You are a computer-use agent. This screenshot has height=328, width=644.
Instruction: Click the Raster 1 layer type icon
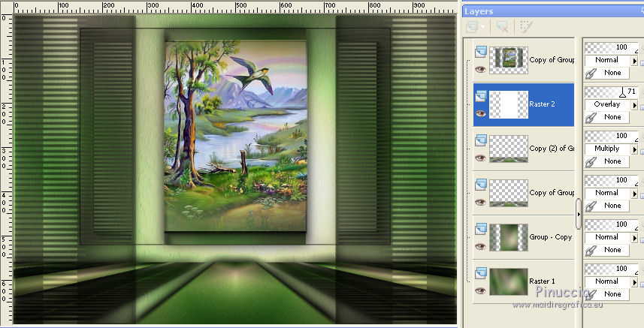pos(480,273)
